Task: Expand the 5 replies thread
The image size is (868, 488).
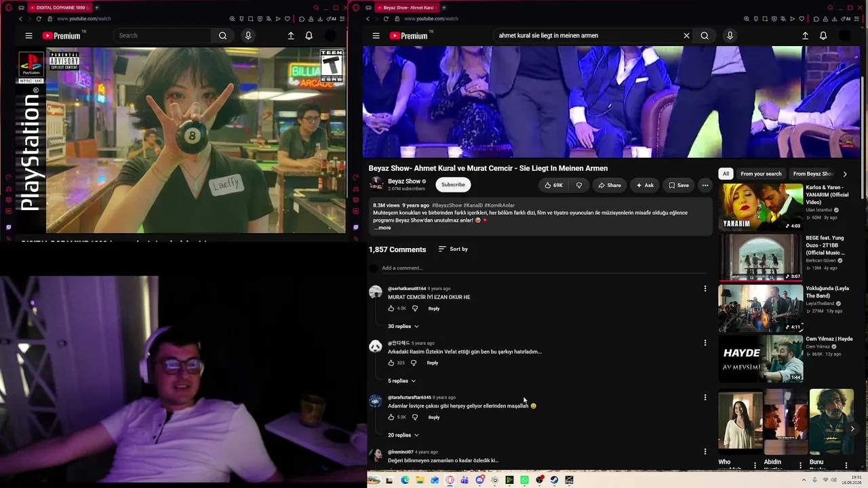Action: [402, 381]
